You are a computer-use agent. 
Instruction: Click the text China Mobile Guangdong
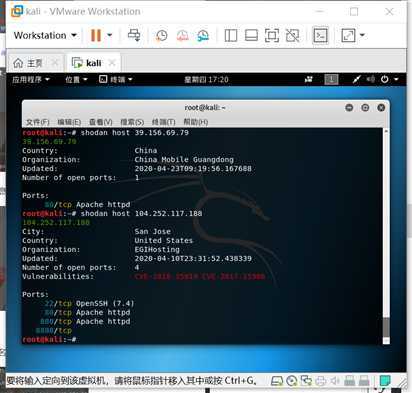(184, 160)
